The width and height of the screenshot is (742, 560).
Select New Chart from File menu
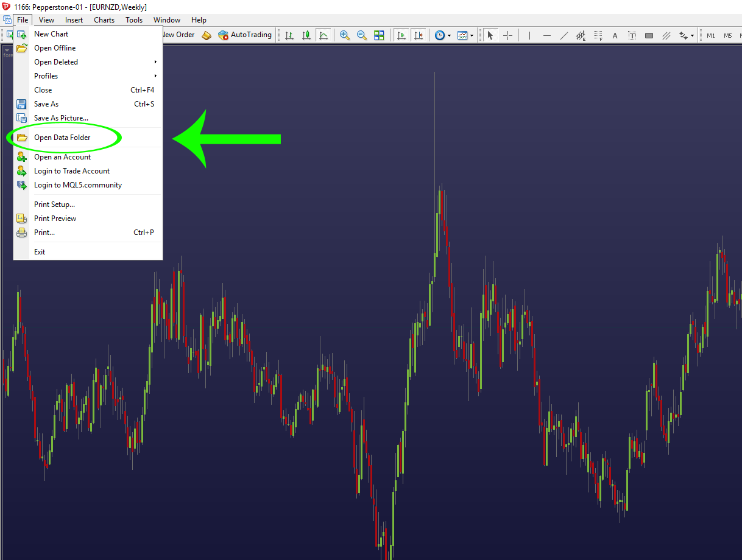pyautogui.click(x=88, y=34)
